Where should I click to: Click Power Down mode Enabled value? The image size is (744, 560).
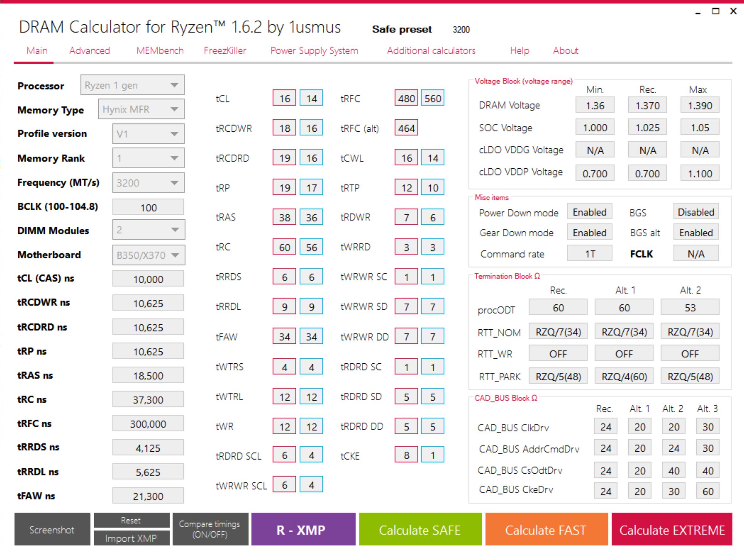point(590,212)
